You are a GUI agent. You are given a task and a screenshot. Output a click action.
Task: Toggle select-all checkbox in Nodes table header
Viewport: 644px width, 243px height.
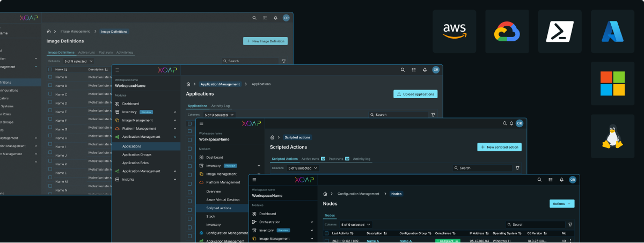coord(326,233)
